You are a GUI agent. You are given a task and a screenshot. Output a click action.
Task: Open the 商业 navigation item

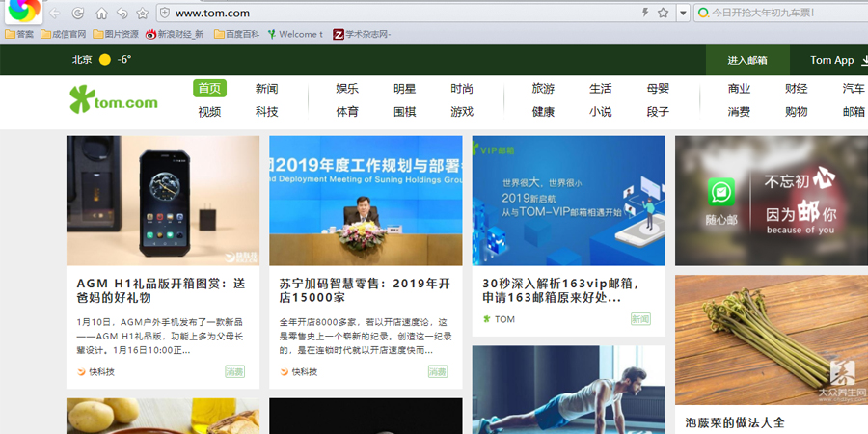click(x=739, y=89)
